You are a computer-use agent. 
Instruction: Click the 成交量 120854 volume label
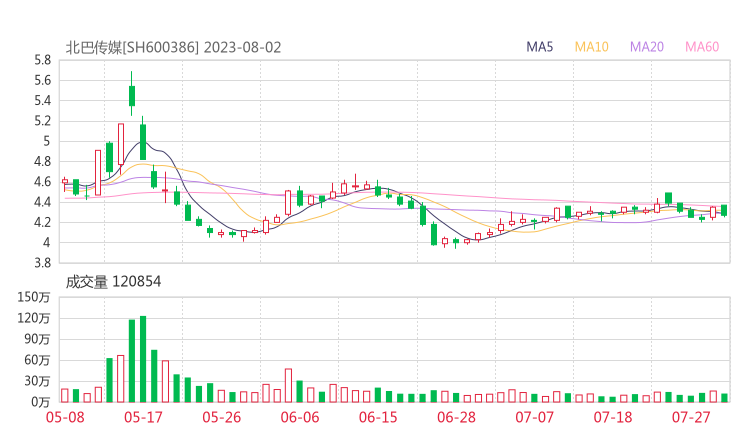click(113, 282)
